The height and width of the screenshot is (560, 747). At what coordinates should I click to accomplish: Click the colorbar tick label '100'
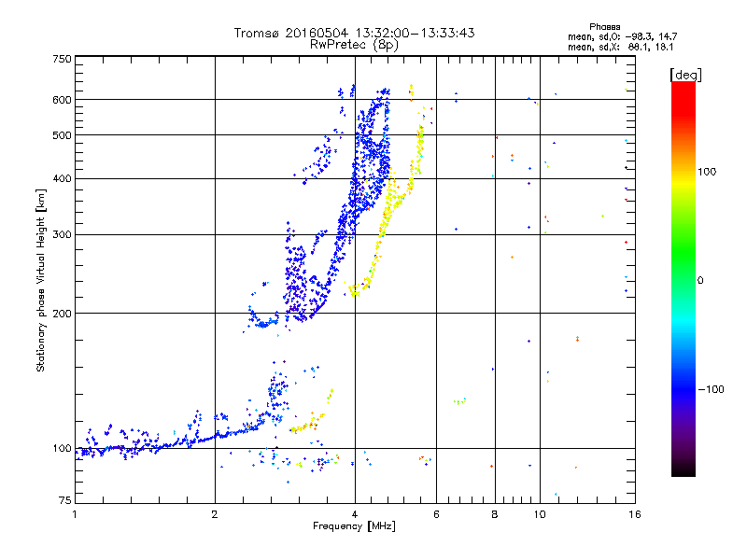tap(707, 172)
